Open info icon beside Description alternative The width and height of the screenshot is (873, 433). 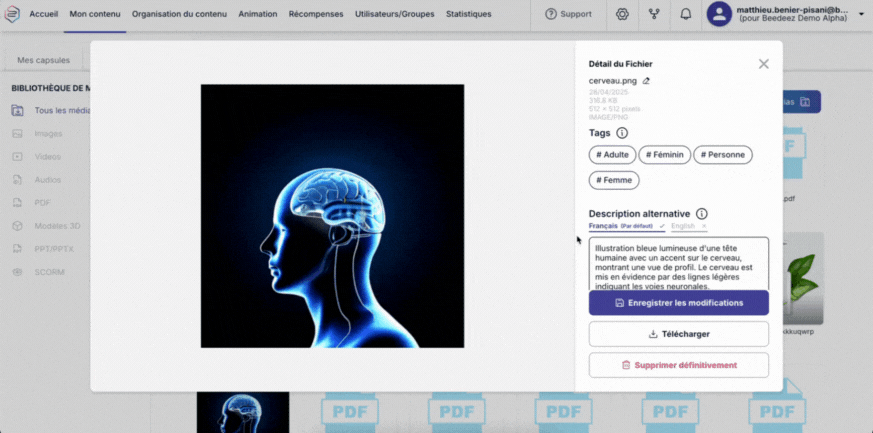tap(702, 214)
